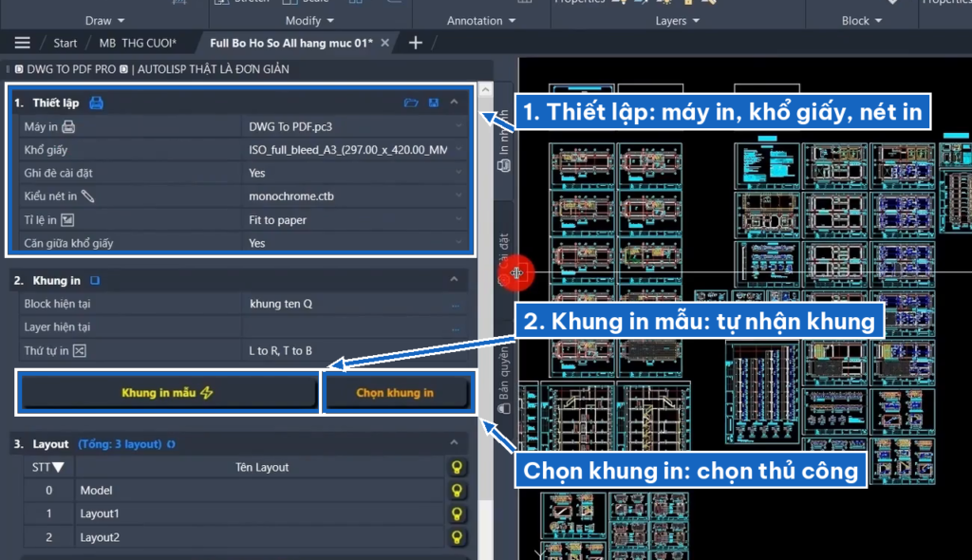Screen dimensions: 972x560
Task: Click the (Tổng: 3 layout) label
Action: click(120, 444)
